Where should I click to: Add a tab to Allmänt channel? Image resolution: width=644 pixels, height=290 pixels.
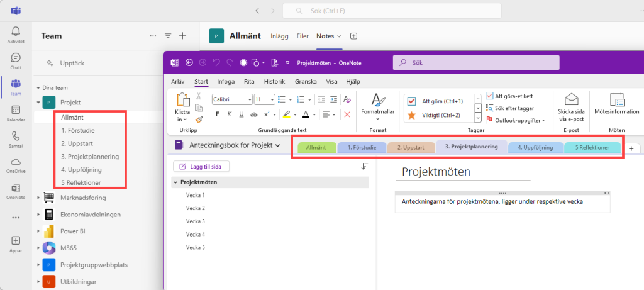(x=353, y=36)
